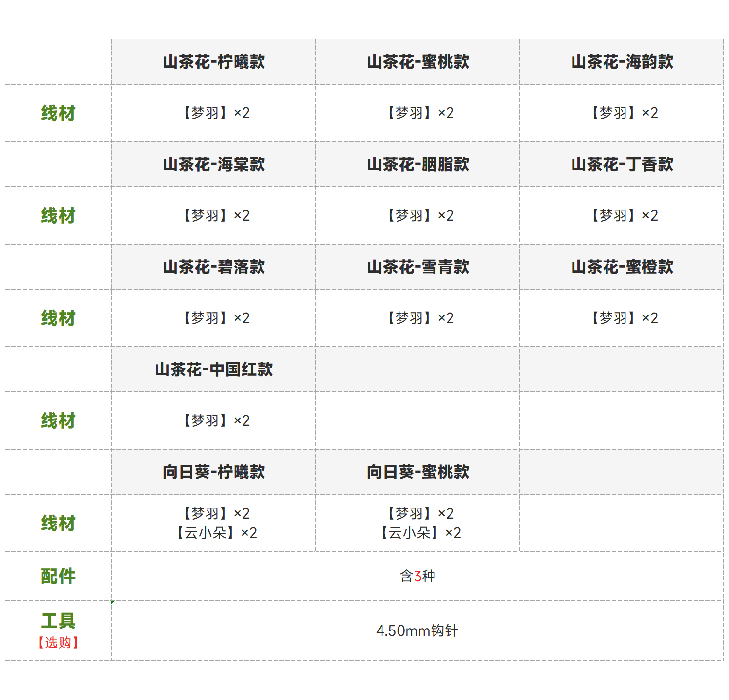Screen dimensions: 729x700
Task: Click the 山茶花-胭脂款 header cell
Action: pyautogui.click(x=418, y=165)
